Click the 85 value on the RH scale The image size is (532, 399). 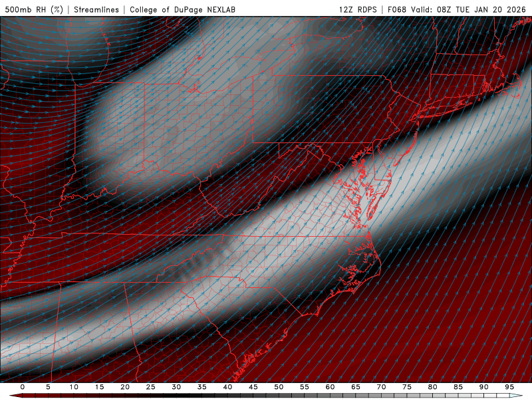click(x=458, y=387)
